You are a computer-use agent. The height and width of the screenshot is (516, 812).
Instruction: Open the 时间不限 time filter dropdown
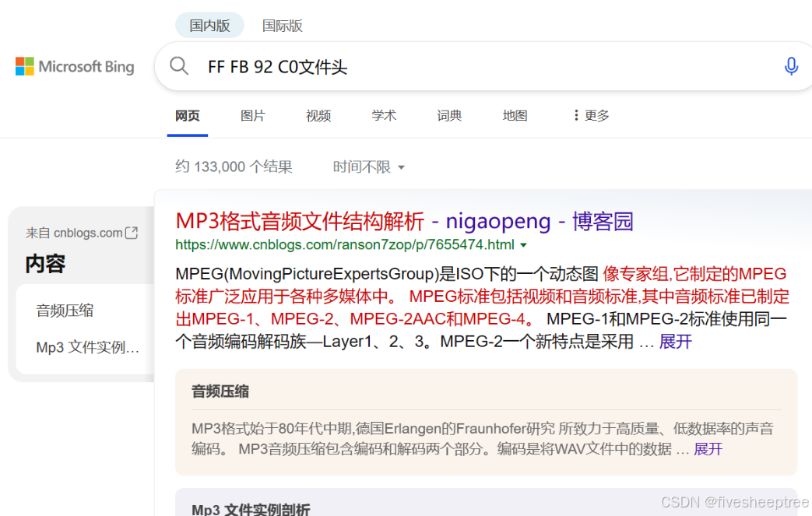pyautogui.click(x=369, y=167)
